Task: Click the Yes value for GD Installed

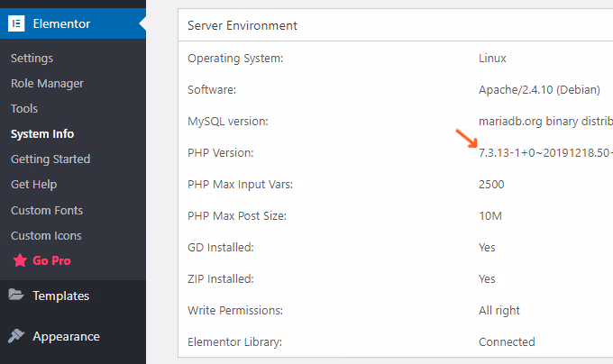Action: (487, 247)
